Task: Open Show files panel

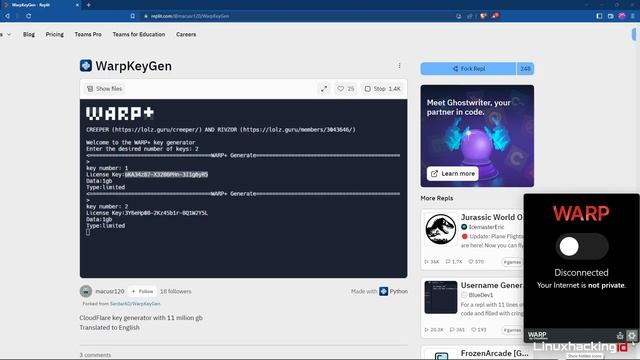Action: [105, 89]
